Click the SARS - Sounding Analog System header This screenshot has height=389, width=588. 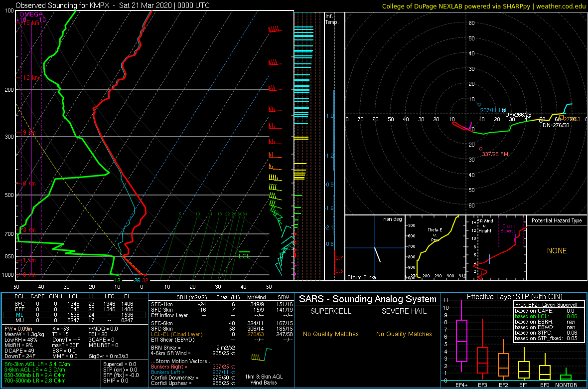[x=368, y=299]
